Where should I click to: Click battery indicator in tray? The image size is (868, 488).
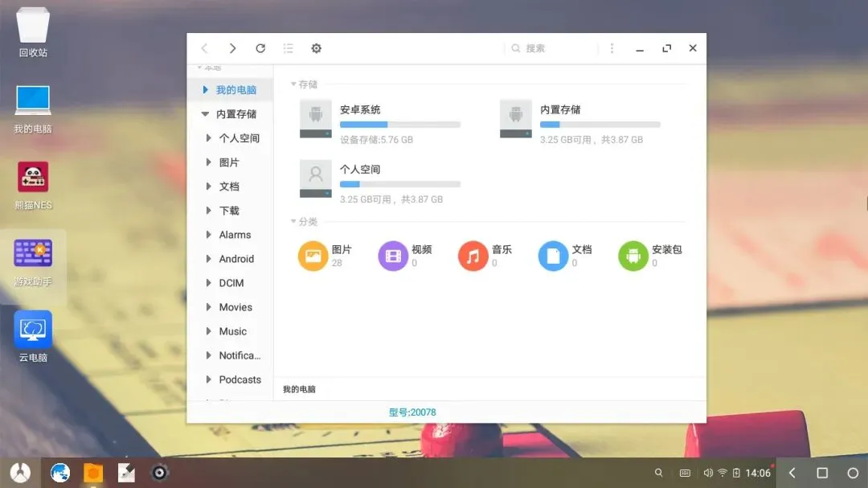[x=736, y=473]
